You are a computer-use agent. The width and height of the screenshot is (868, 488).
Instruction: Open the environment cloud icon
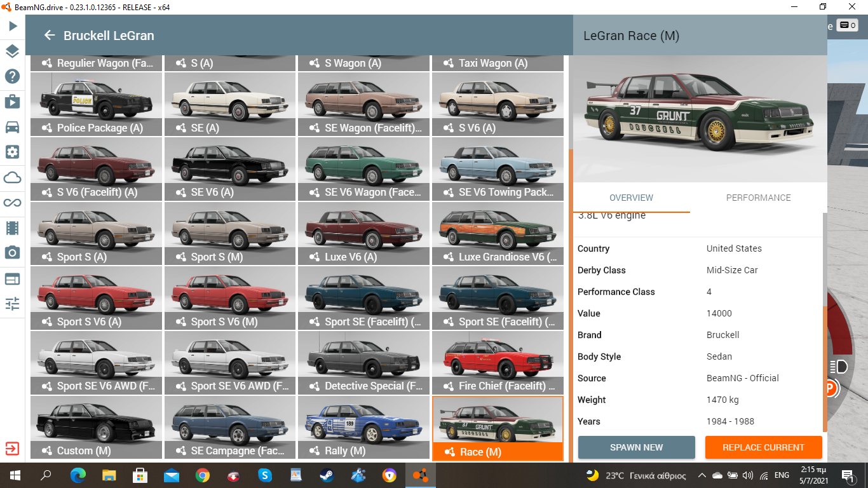pos(13,177)
